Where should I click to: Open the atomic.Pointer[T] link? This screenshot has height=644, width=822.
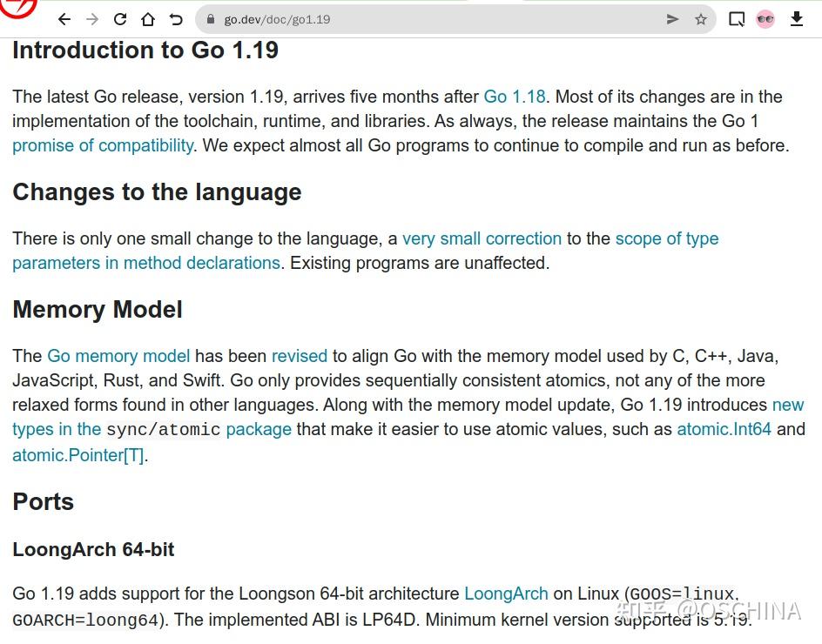click(x=78, y=455)
